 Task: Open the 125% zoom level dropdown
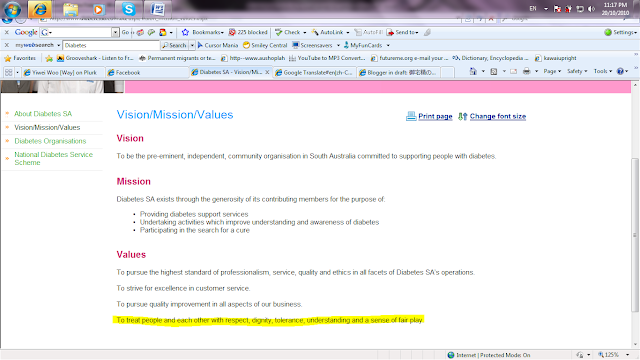pos(628,355)
